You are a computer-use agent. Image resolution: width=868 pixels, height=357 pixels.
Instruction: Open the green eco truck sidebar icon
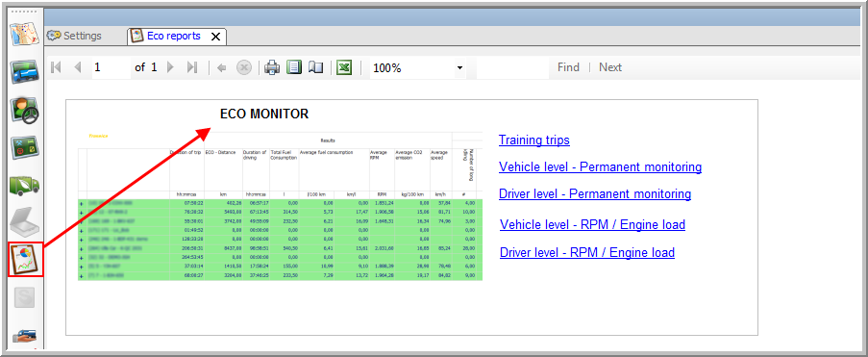click(x=24, y=185)
